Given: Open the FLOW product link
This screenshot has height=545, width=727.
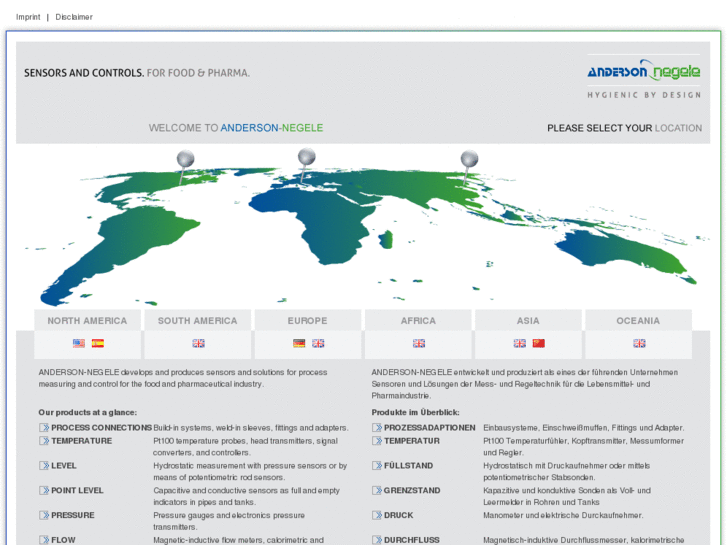Looking at the screenshot, I should tap(63, 540).
